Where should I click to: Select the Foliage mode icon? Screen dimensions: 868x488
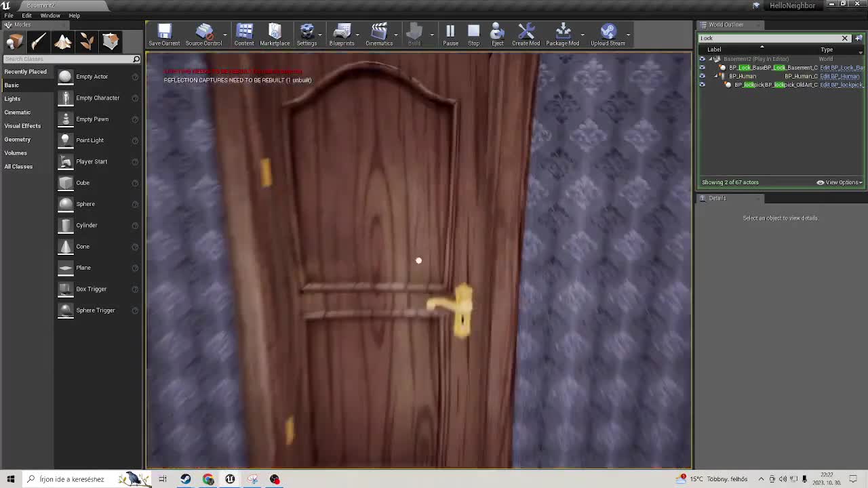pyautogui.click(x=87, y=42)
